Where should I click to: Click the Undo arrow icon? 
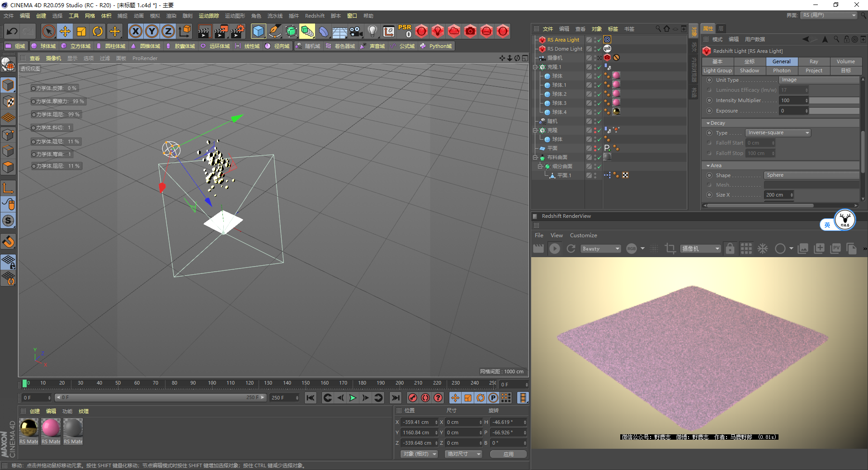[12, 31]
